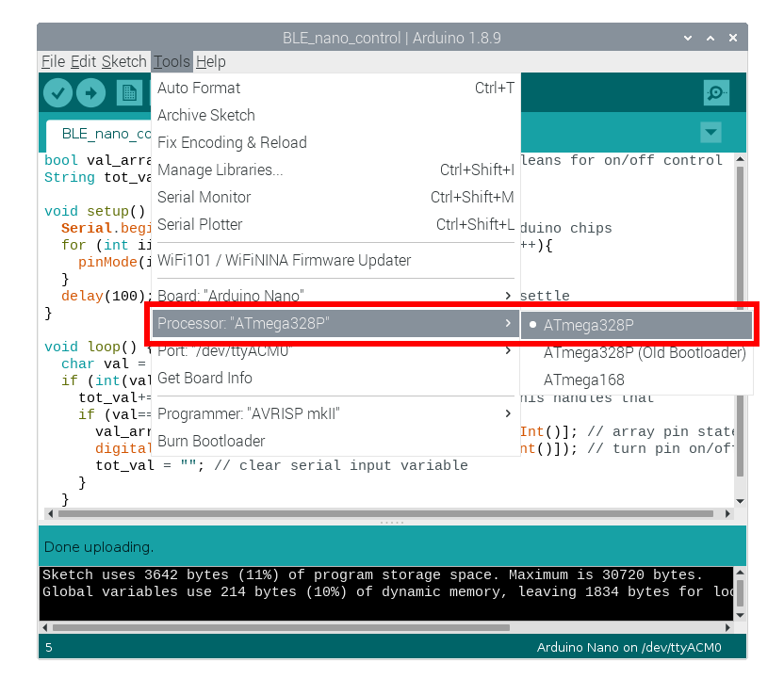Screen dimensions: 784x679
Task: Click the console horizontal scrollbar thumb
Action: tap(281, 627)
